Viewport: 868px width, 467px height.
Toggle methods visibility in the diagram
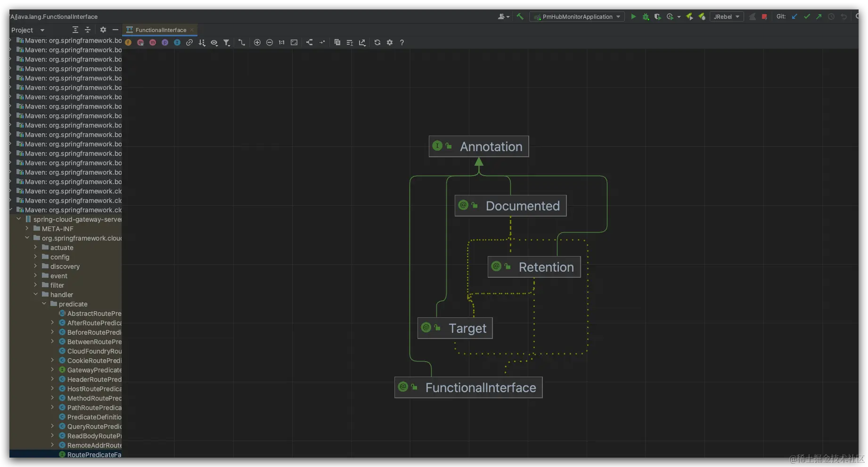pyautogui.click(x=153, y=42)
